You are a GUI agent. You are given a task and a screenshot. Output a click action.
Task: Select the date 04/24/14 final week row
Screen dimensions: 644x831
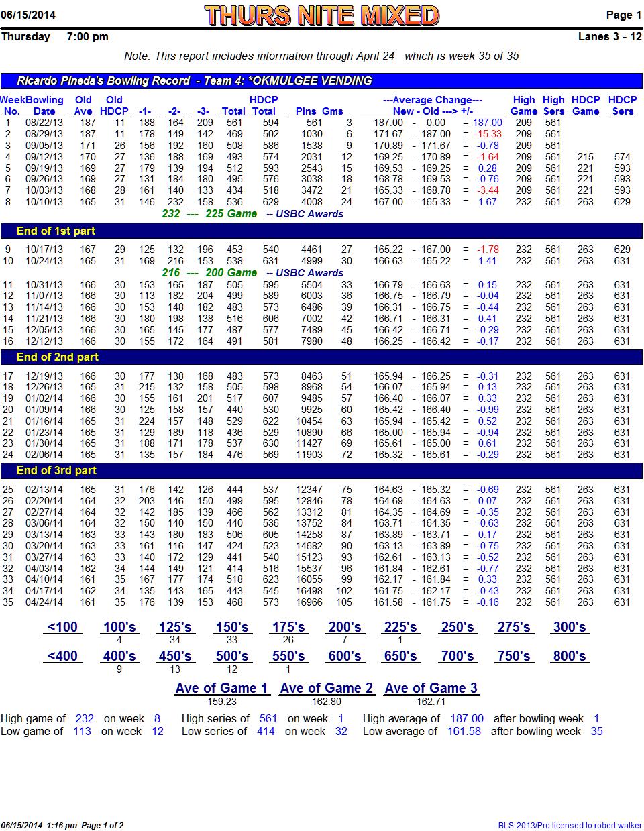44,602
